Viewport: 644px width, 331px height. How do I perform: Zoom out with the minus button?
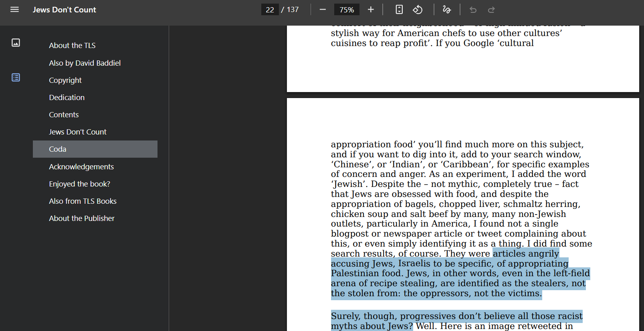click(x=323, y=10)
